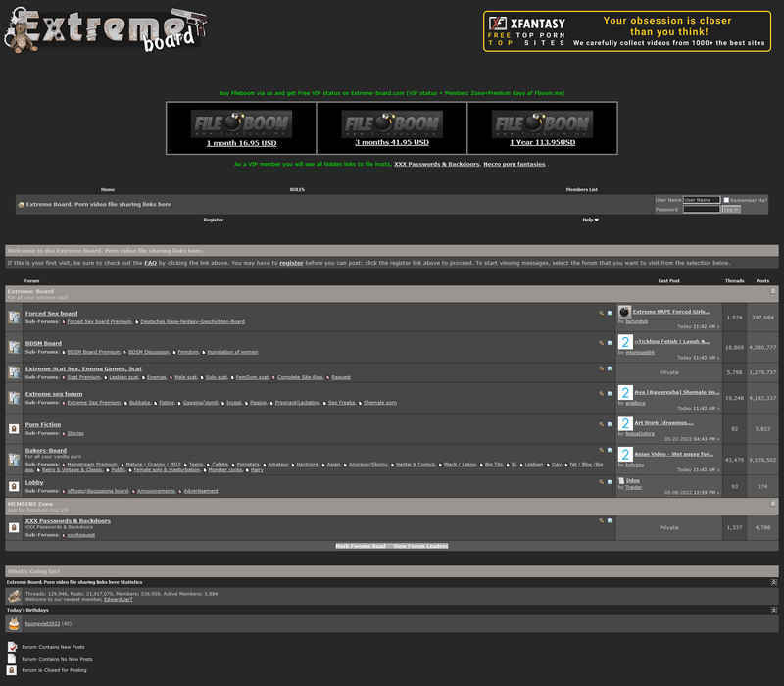784x686 pixels.
Task: Open the Lobby forum
Action: (34, 482)
